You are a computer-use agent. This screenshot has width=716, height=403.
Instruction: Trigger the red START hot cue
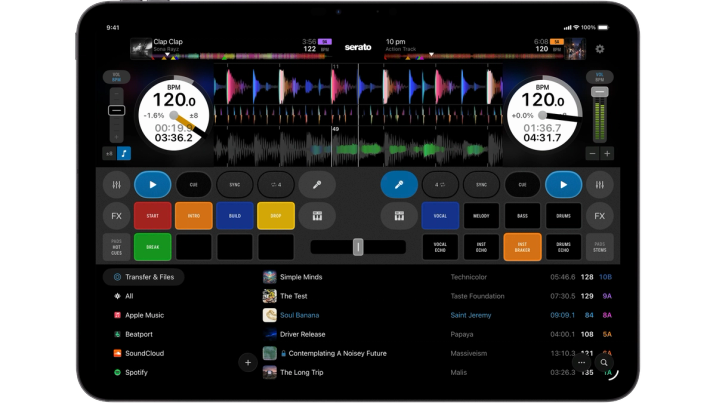[153, 215]
